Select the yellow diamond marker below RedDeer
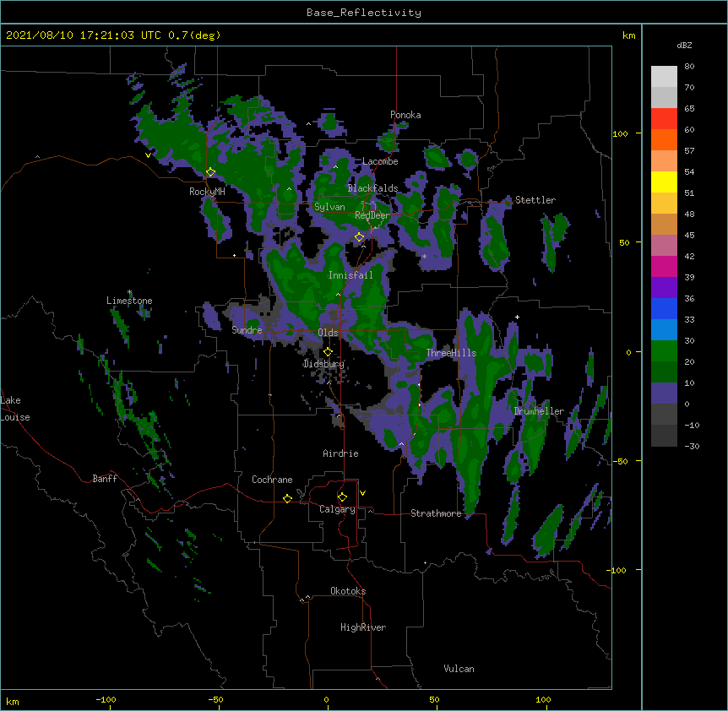 click(x=359, y=236)
